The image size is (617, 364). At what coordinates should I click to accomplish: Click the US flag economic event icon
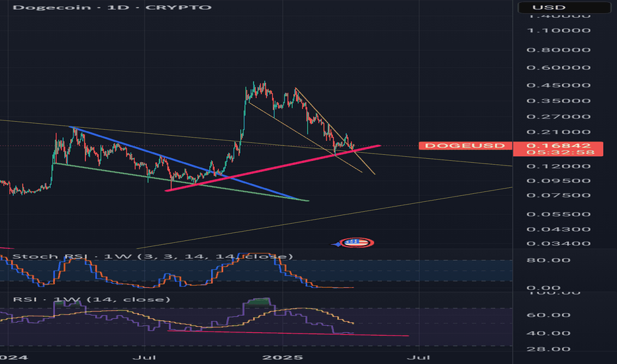click(357, 242)
